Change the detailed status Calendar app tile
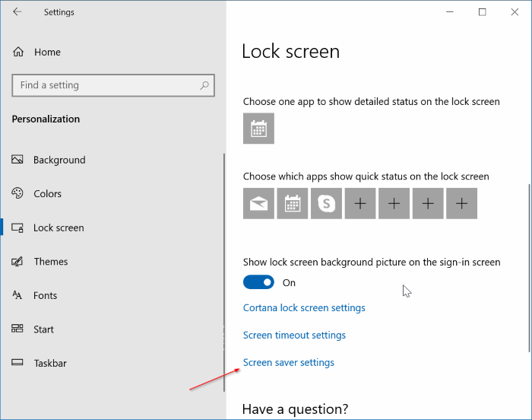The image size is (532, 420). [x=258, y=129]
